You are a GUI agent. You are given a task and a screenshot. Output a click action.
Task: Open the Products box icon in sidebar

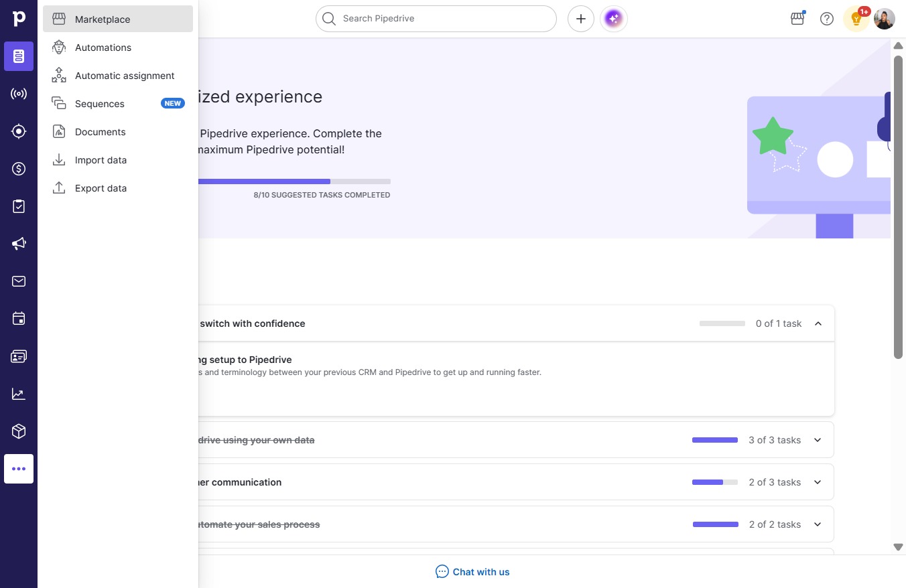19,431
